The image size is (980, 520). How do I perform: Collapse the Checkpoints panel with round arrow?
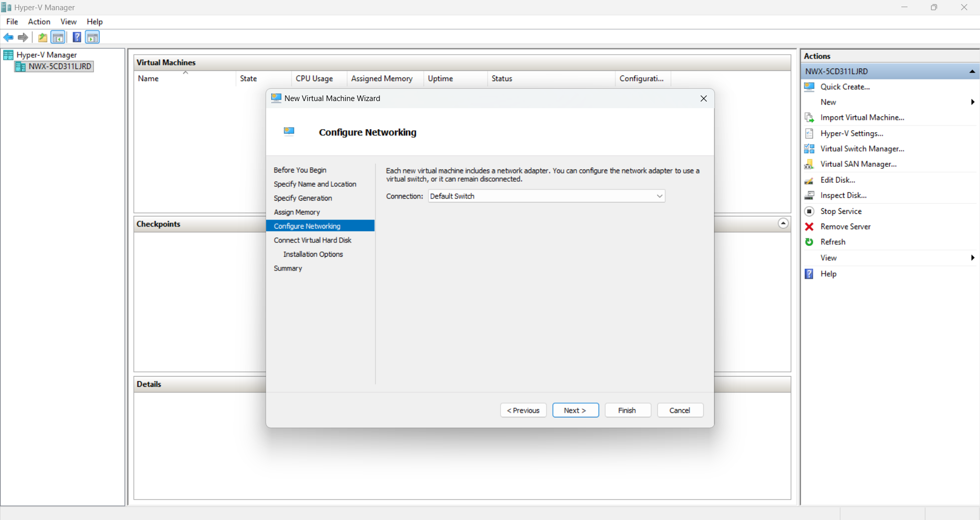pyautogui.click(x=783, y=224)
